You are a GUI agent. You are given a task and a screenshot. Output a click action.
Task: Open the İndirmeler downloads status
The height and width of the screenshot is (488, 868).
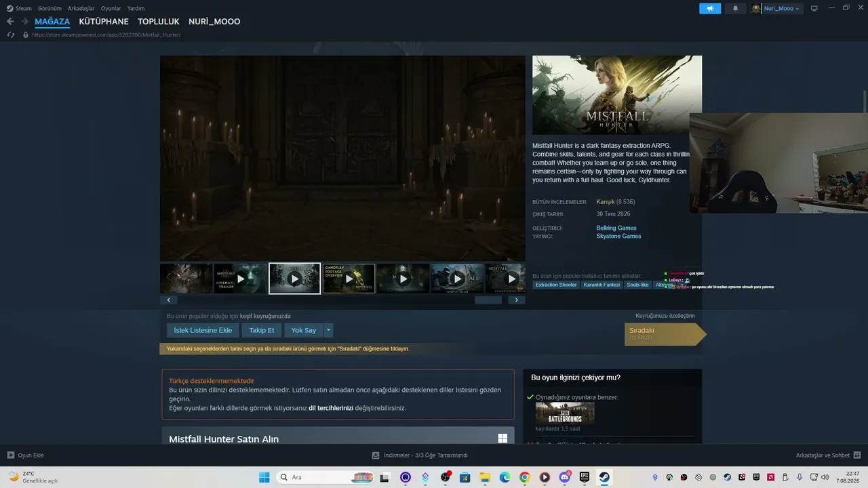(x=420, y=455)
